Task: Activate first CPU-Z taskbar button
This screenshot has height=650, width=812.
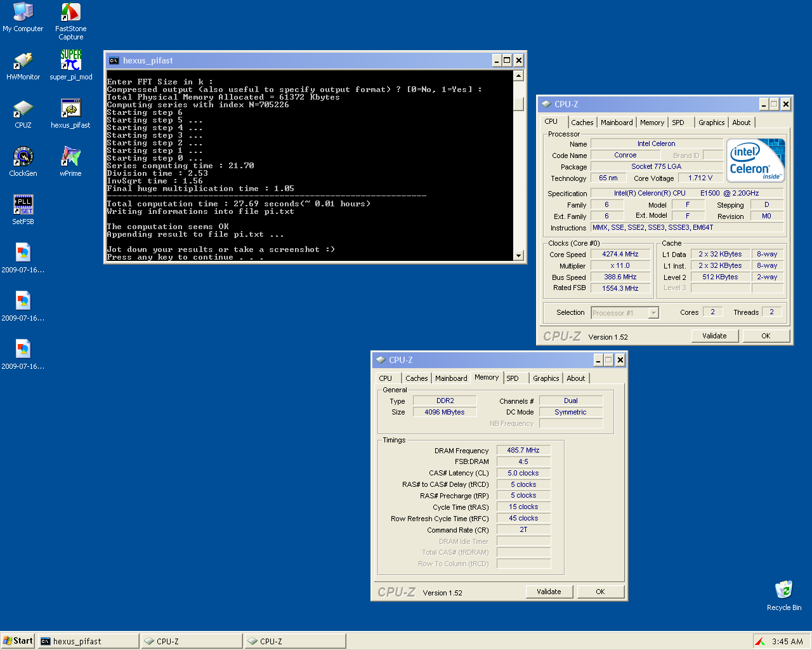Action: (x=192, y=641)
